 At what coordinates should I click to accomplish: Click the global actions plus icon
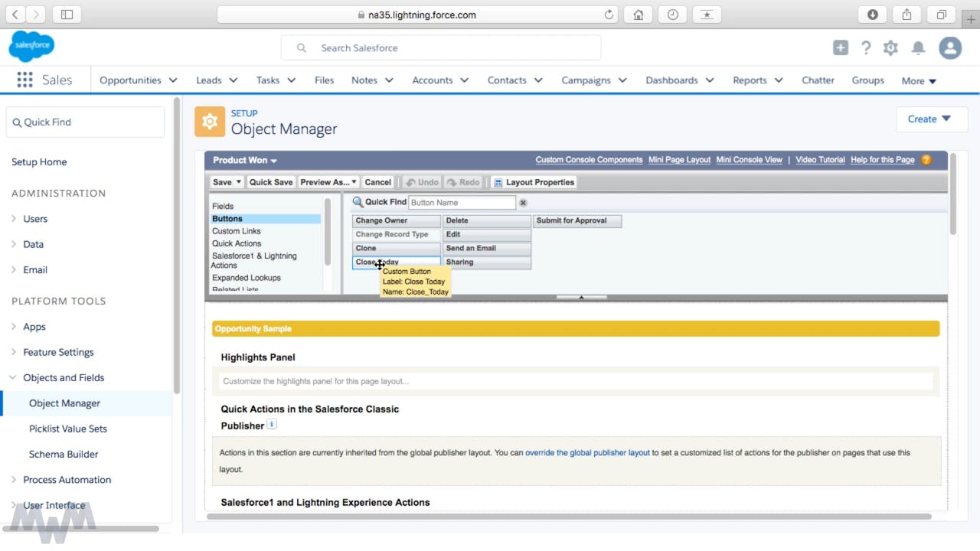click(x=841, y=47)
